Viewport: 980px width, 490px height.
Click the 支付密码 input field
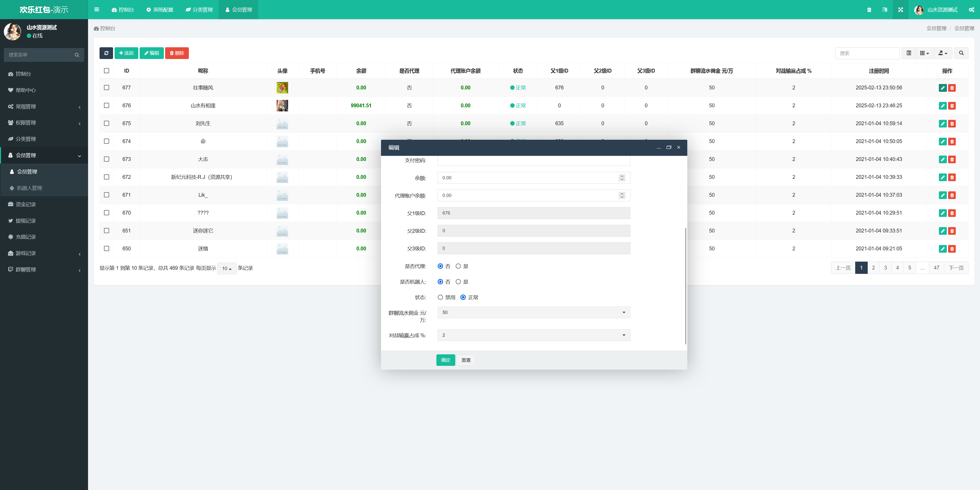(x=533, y=161)
